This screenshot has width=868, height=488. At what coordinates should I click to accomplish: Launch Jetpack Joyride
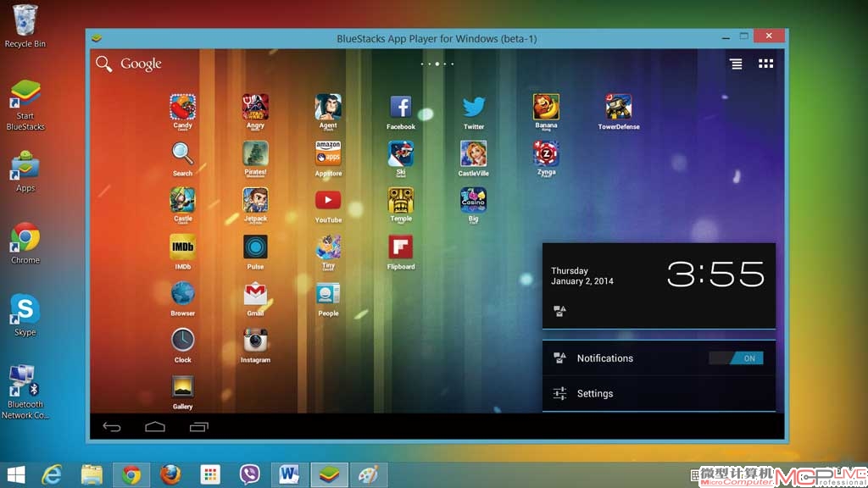coord(255,200)
